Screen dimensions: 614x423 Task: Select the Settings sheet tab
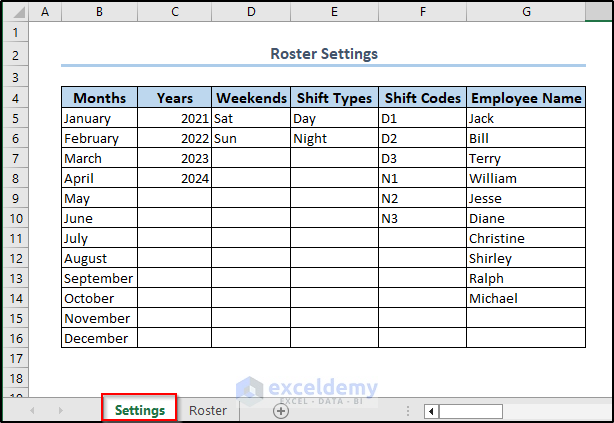pos(140,410)
